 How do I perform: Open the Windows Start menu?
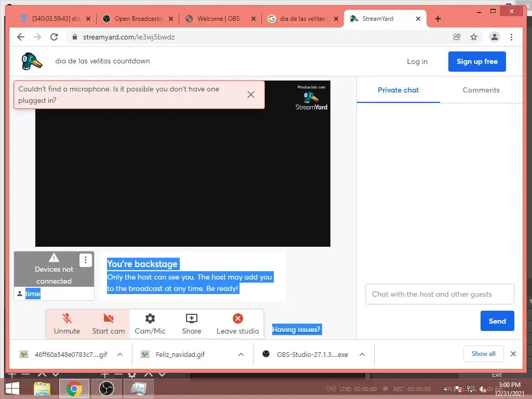coord(12,389)
